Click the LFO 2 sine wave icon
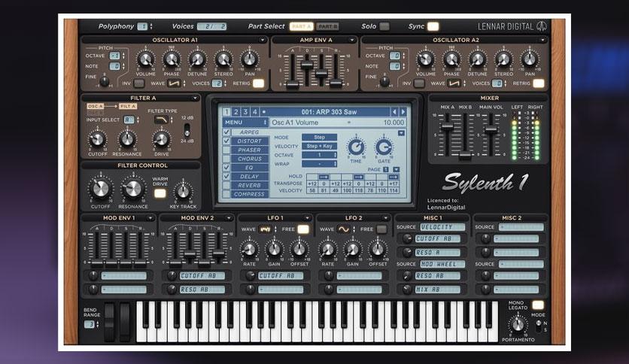The image size is (629, 364). click(344, 229)
